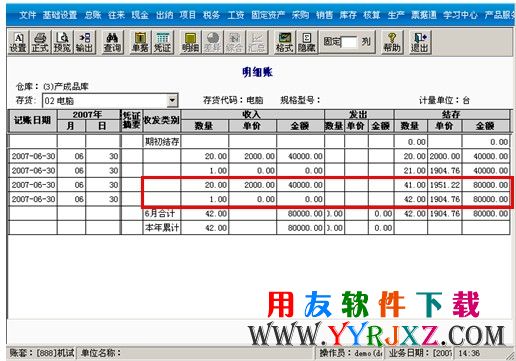The image size is (516, 361).
Task: Click the 明细账 report title
Action: [258, 72]
